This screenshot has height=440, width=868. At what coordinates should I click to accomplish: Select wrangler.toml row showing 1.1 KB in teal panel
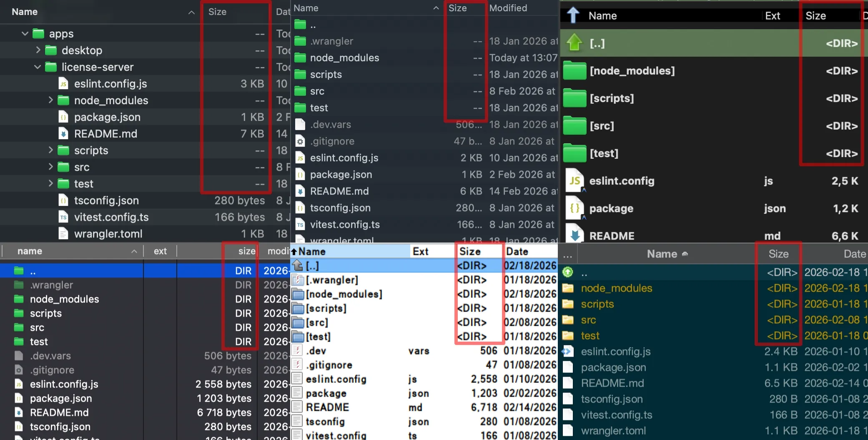[x=714, y=431]
